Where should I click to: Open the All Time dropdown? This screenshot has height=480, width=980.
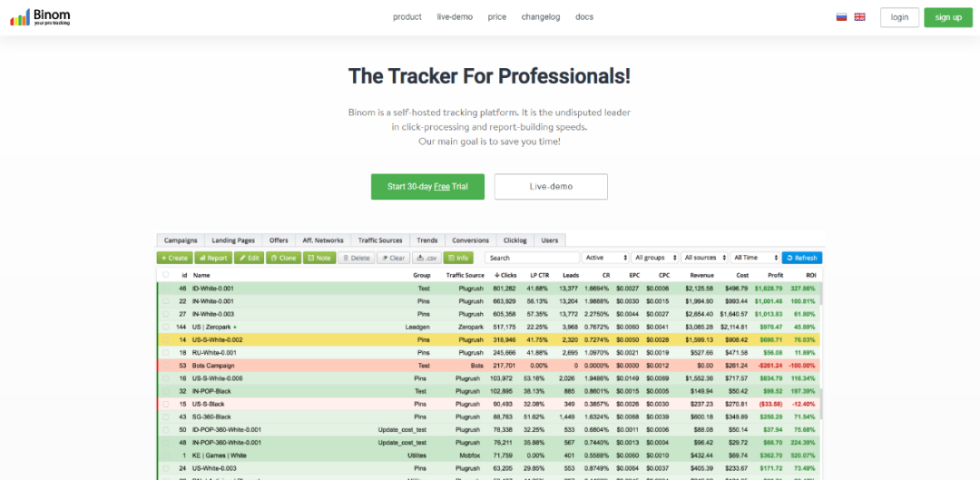[755, 258]
